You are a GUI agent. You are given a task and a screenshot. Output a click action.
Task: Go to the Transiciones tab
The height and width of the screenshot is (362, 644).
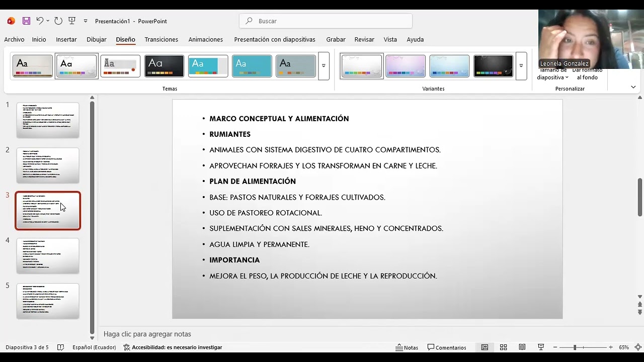point(162,39)
